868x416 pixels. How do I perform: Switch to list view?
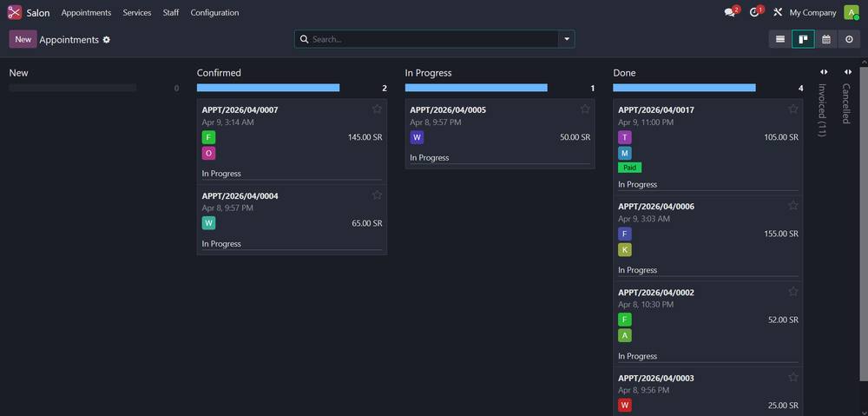pos(780,39)
